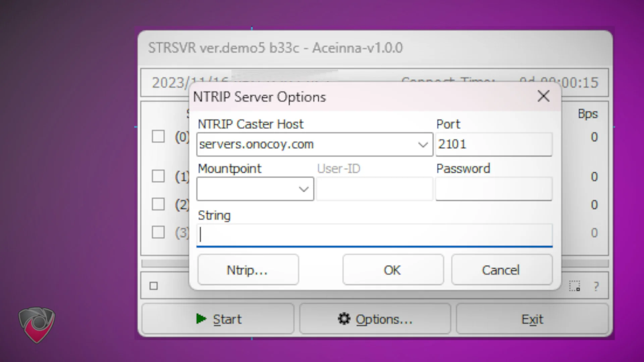Click the Start button in STRSVR
This screenshot has height=362, width=644.
218,319
